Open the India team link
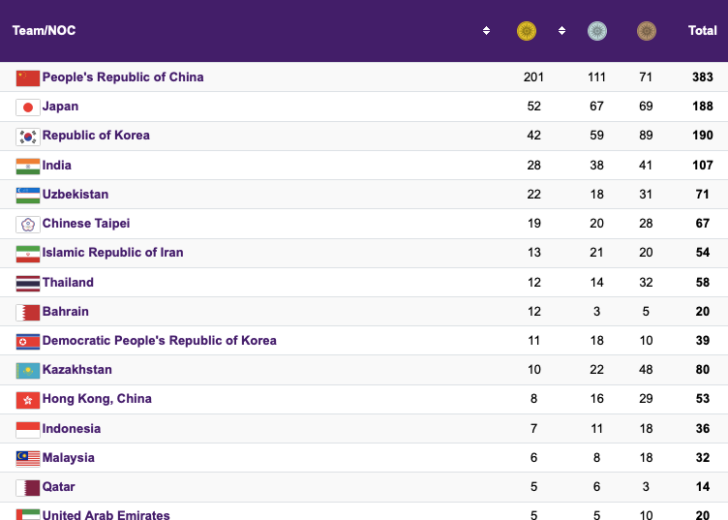Image resolution: width=728 pixels, height=520 pixels. pyautogui.click(x=57, y=165)
